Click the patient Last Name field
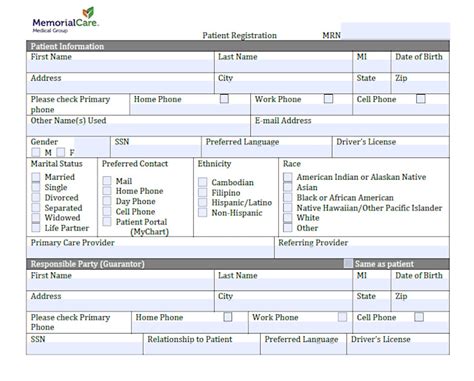 [x=284, y=66]
